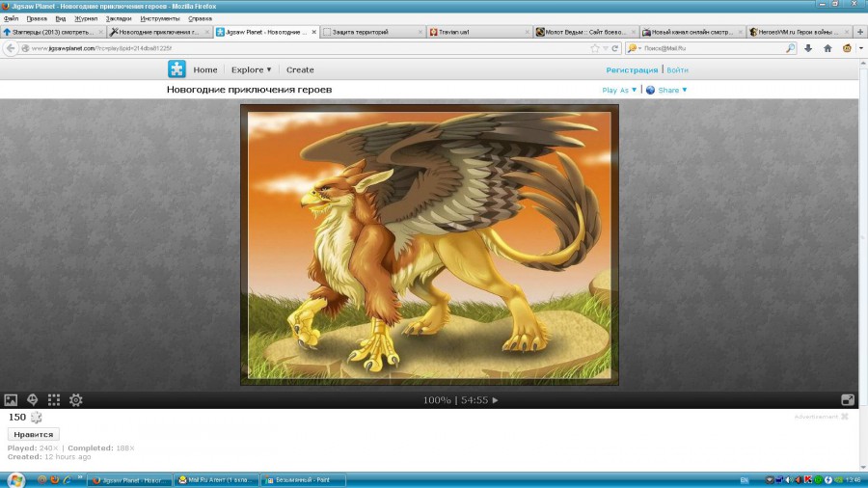Image resolution: width=868 pixels, height=488 pixels.
Task: Click the 'Created: 12 hours ago' text
Action: pyautogui.click(x=49, y=457)
